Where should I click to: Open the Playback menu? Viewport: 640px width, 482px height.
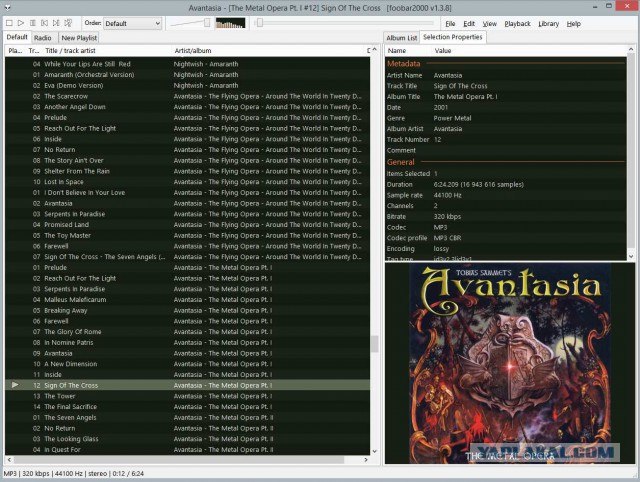coord(517,24)
